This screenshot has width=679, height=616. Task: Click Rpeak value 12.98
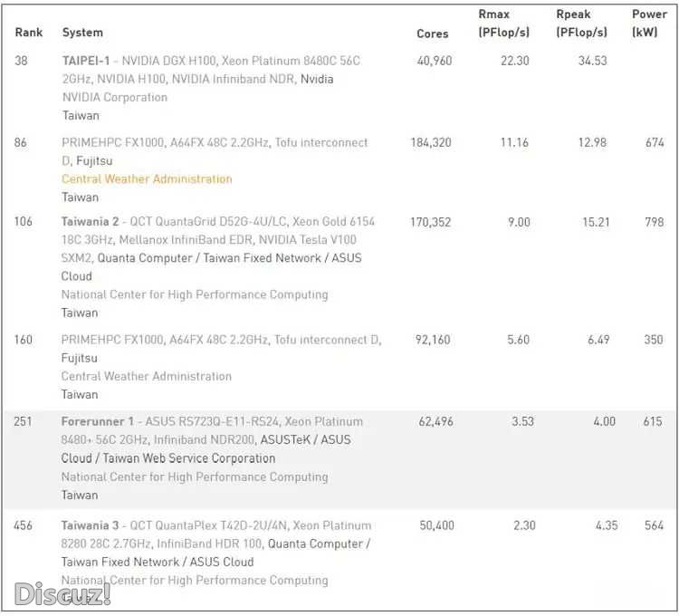point(592,142)
